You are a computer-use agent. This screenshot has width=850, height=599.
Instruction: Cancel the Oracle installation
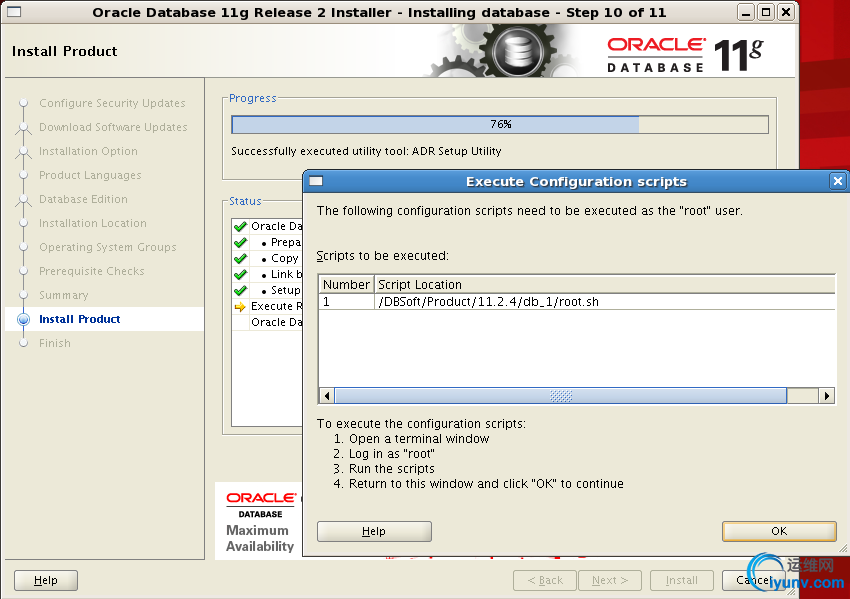click(754, 580)
